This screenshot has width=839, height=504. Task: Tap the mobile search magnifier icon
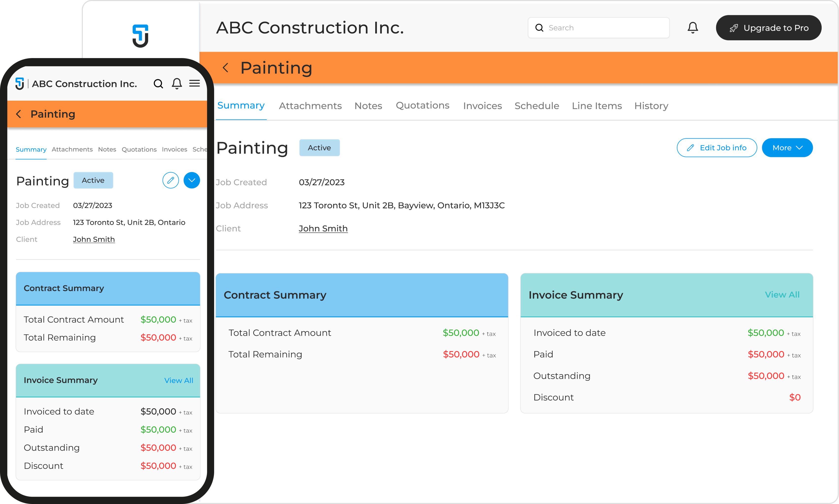158,83
